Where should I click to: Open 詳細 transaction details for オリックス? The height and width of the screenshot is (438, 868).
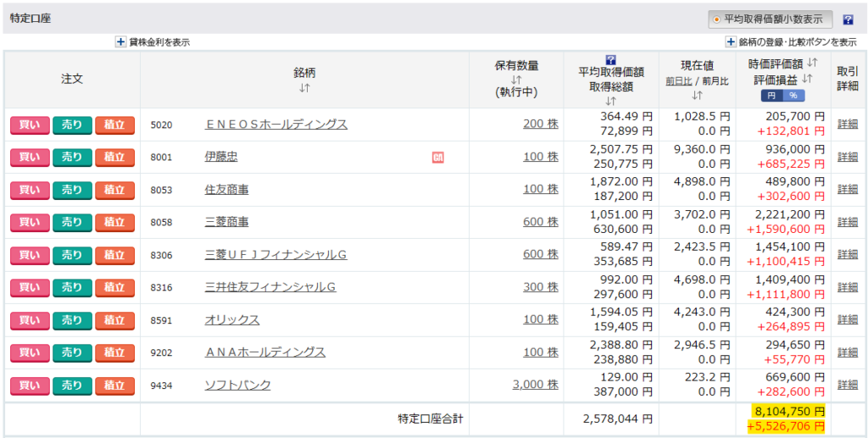pyautogui.click(x=847, y=319)
